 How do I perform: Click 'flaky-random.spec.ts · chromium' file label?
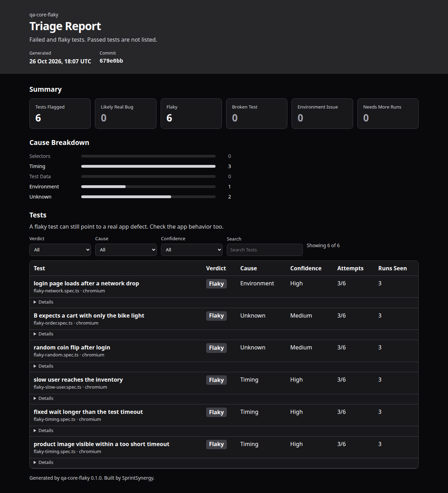(69, 355)
